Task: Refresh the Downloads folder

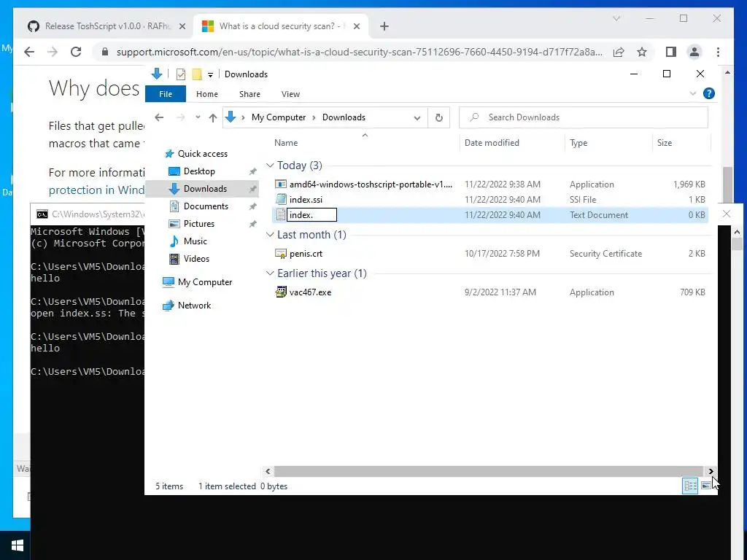Action: coord(438,117)
